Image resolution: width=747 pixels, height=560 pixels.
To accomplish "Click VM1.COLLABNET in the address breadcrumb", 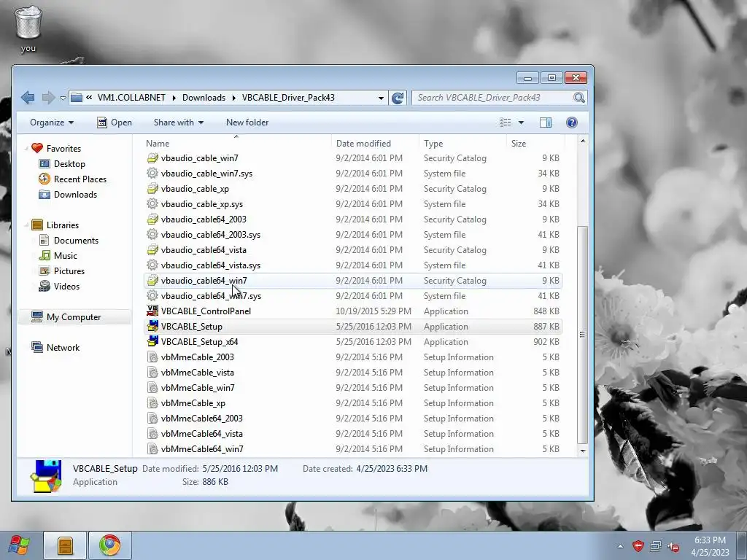I will [131, 98].
